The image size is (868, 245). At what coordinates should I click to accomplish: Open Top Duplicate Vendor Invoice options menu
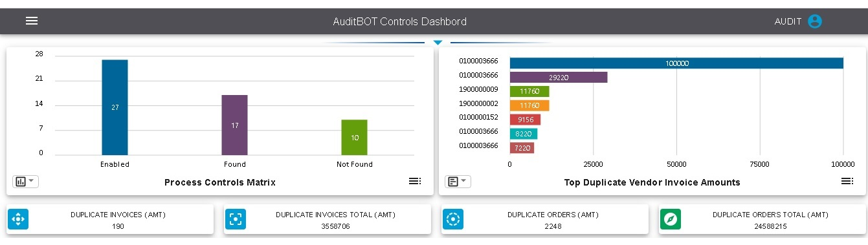[847, 181]
